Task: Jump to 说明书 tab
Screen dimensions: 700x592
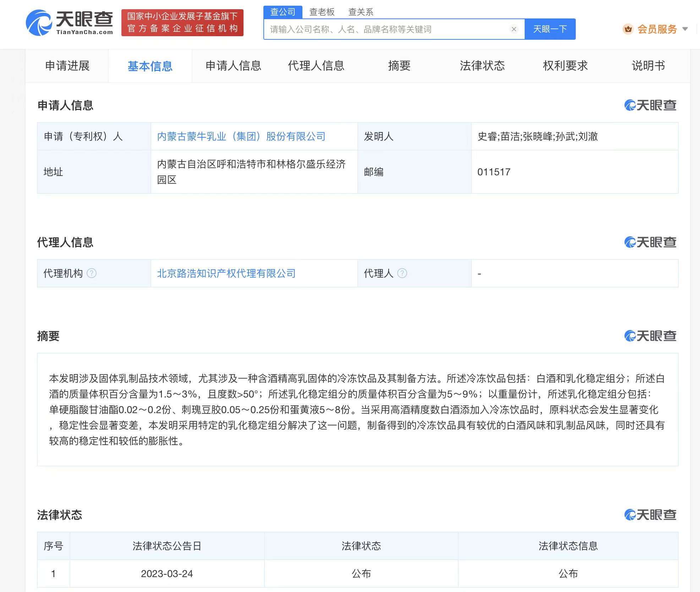Action: 649,66
